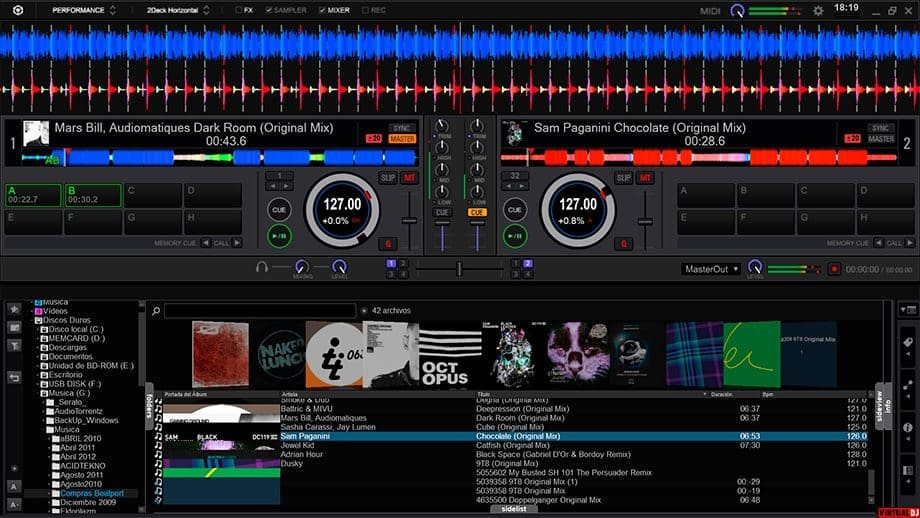Click the headphones level knob
The width and height of the screenshot is (920, 518).
coord(339,266)
